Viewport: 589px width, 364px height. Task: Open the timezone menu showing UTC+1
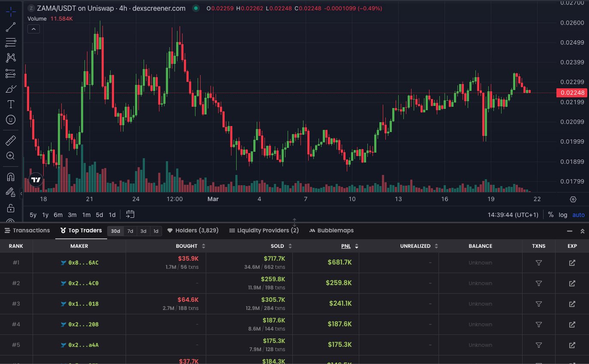513,215
